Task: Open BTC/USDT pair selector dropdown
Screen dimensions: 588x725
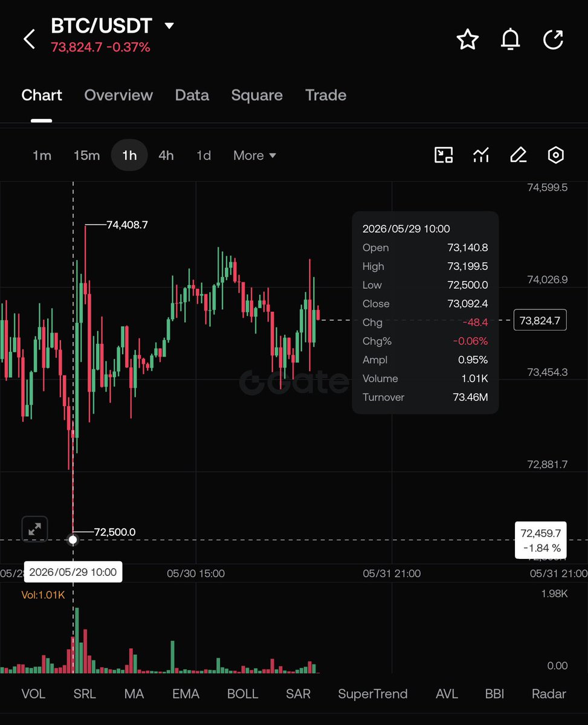Action: point(169,26)
